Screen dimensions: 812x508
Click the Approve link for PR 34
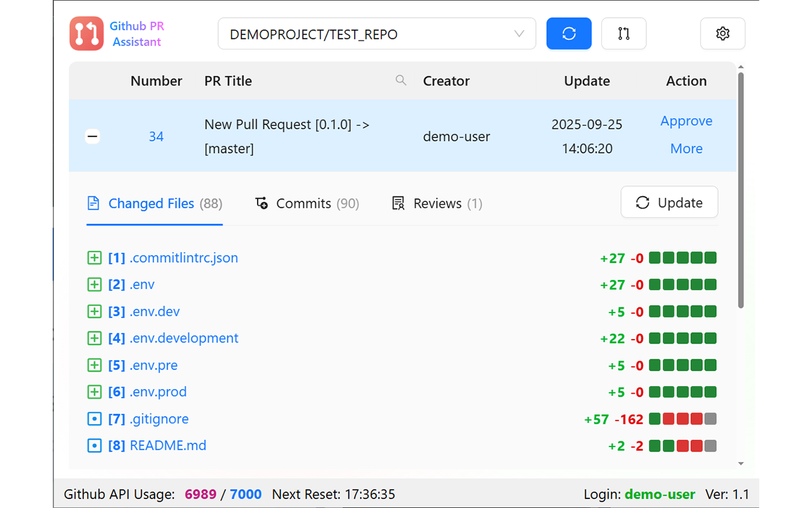point(686,121)
